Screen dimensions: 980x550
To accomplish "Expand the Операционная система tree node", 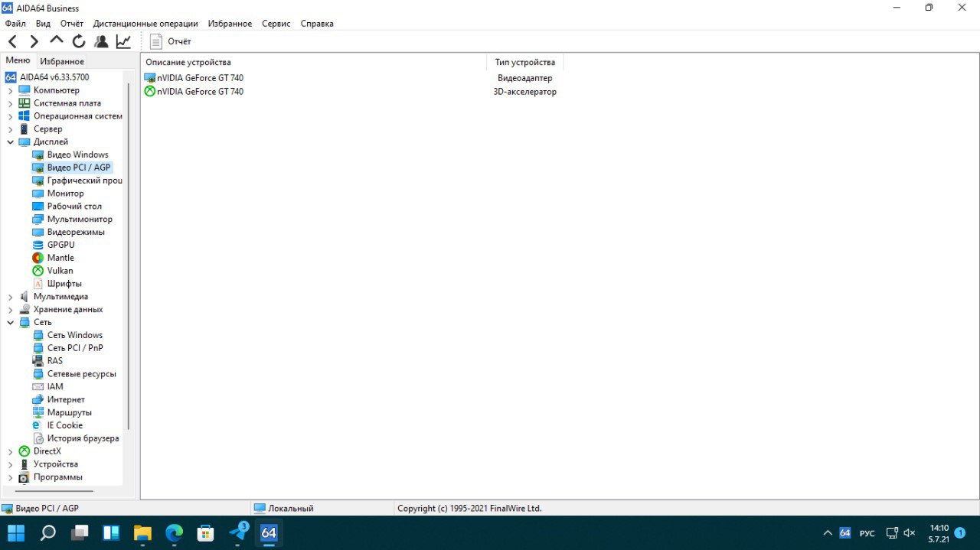I will (x=10, y=116).
